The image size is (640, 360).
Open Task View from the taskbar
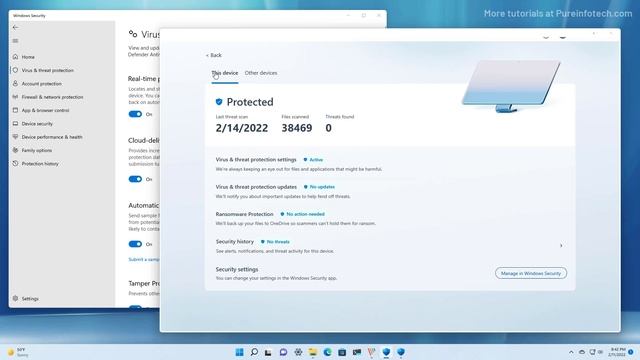(268, 352)
